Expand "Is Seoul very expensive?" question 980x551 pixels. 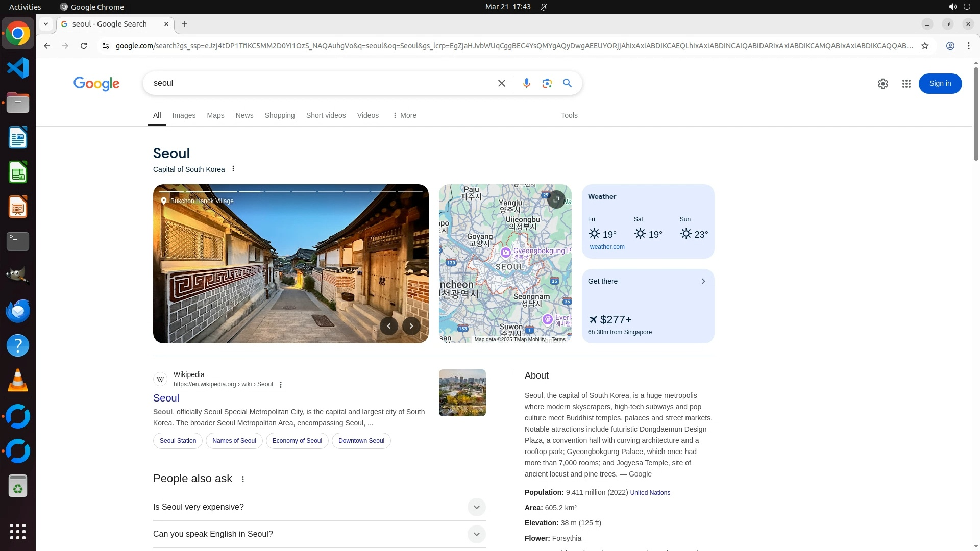[x=476, y=507]
